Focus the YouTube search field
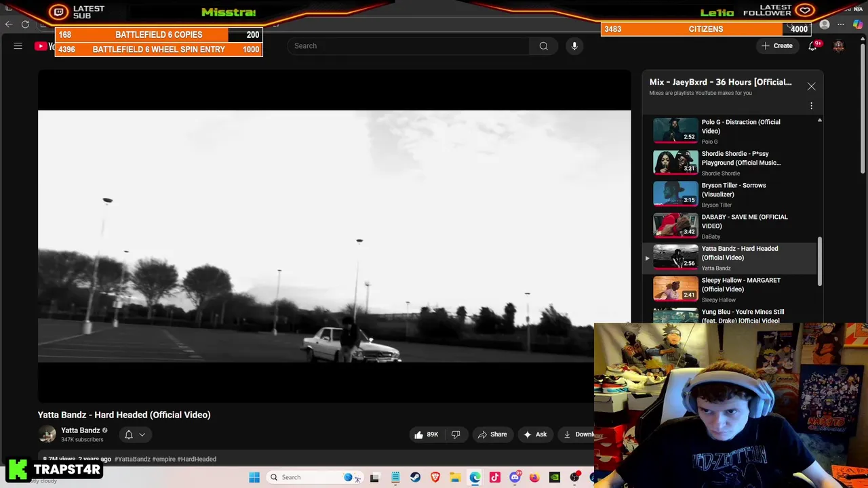 (408, 46)
